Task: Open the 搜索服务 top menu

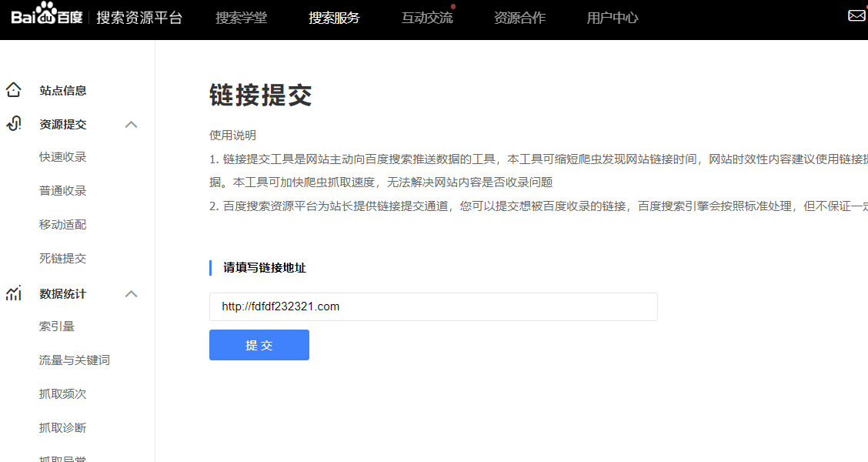Action: point(335,18)
